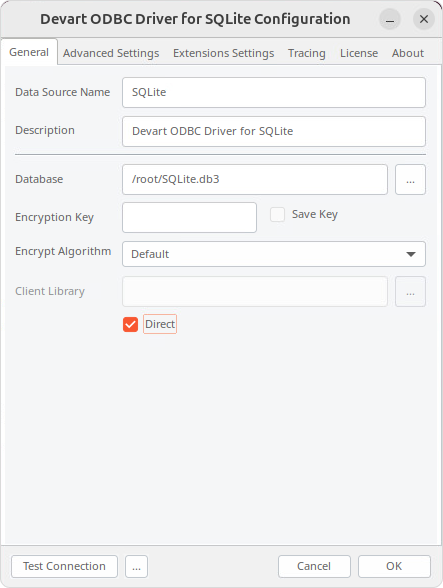This screenshot has width=443, height=588.
Task: Click Test Connection button
Action: tap(65, 566)
